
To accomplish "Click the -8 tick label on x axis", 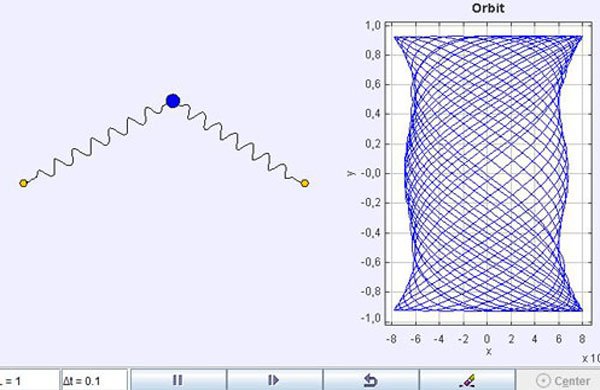I will pos(391,339).
